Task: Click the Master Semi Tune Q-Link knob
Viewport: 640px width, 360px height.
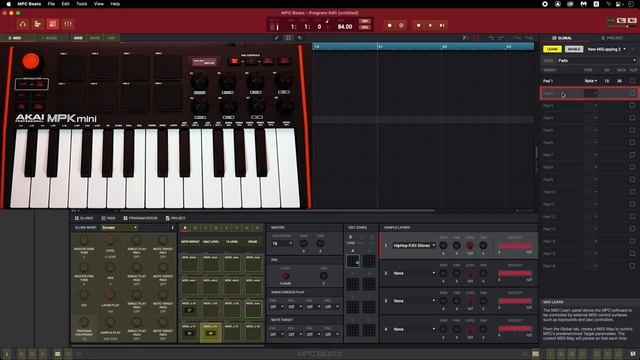Action: tap(84, 241)
